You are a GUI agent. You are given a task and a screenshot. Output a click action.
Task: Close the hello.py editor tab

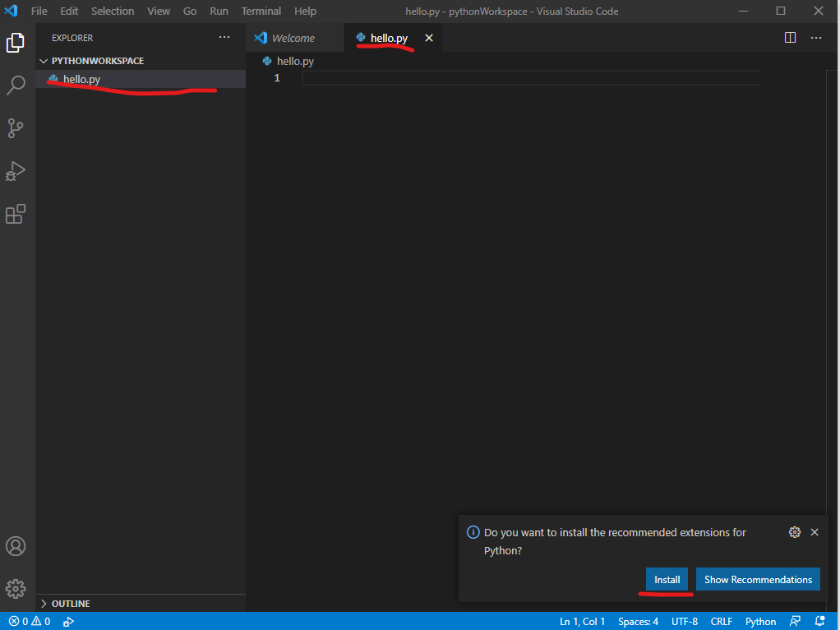429,38
